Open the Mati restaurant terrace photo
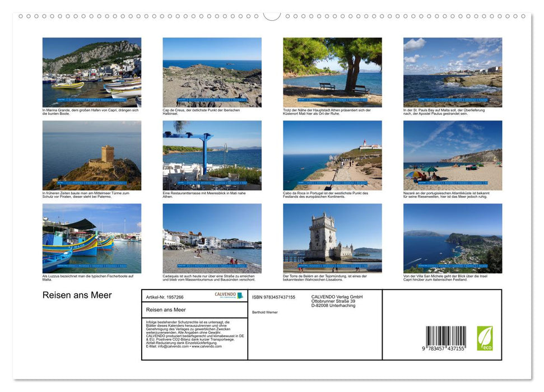 [x=212, y=155]
